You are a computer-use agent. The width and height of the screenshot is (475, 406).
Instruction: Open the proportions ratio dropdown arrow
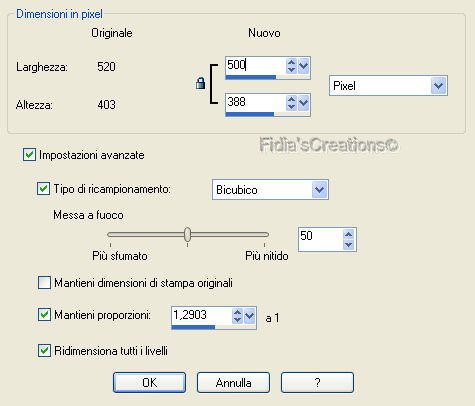point(249,316)
